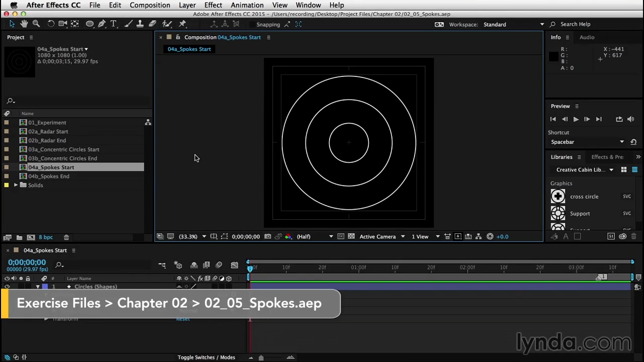Select the Selection arrow tool
The image size is (644, 362).
[x=12, y=24]
